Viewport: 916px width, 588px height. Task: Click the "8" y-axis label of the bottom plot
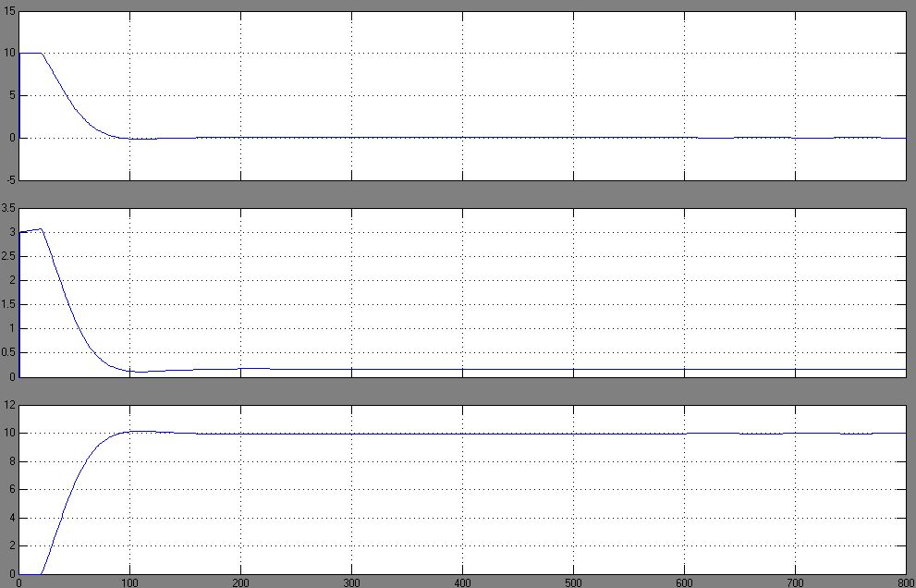(12, 461)
